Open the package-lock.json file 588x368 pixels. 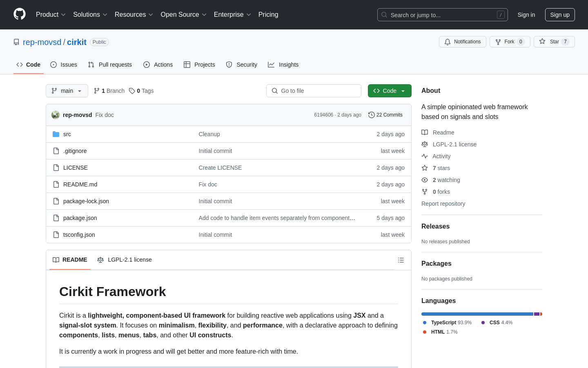86,201
